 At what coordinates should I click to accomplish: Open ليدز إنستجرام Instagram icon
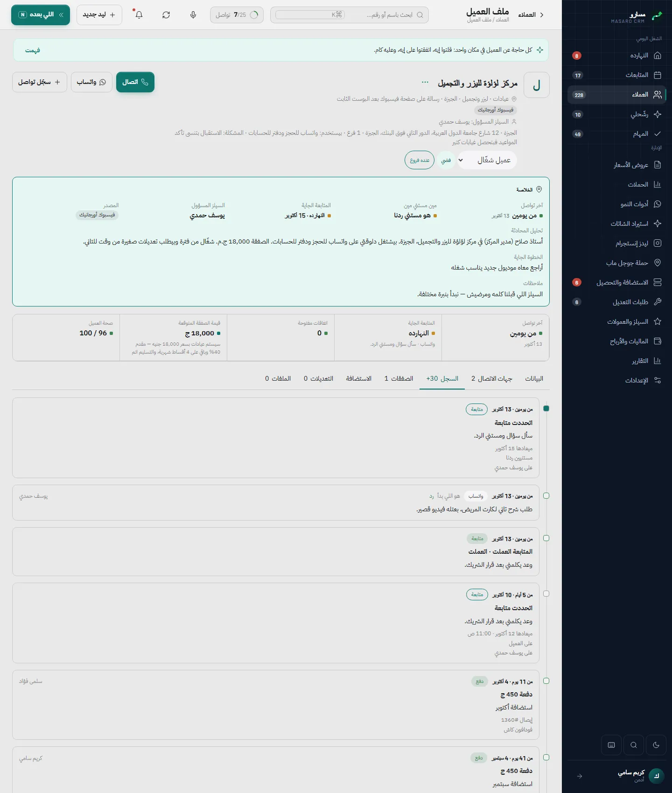tap(658, 243)
